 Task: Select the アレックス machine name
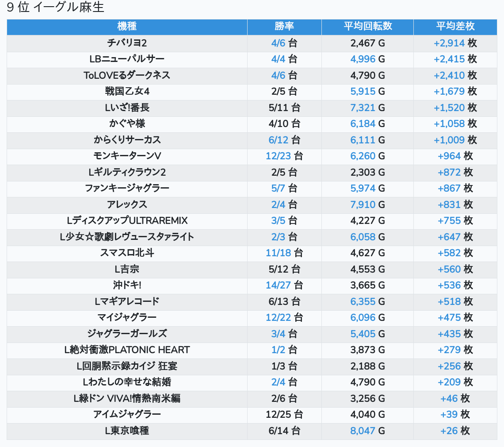[x=127, y=204]
